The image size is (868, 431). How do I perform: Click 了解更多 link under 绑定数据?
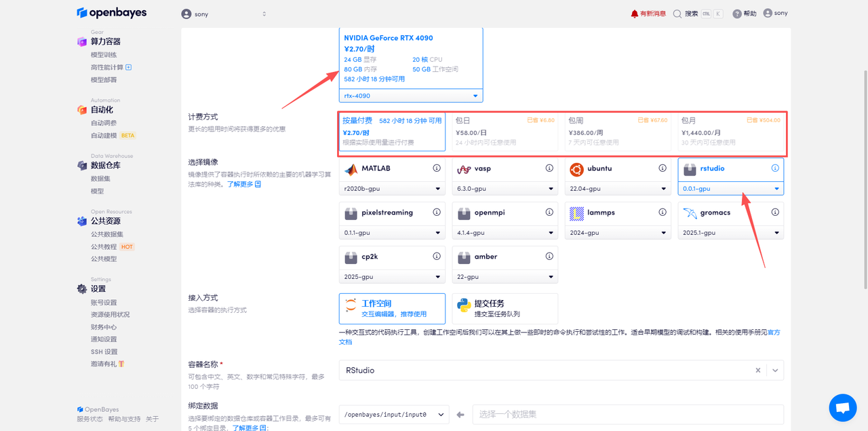(x=250, y=428)
